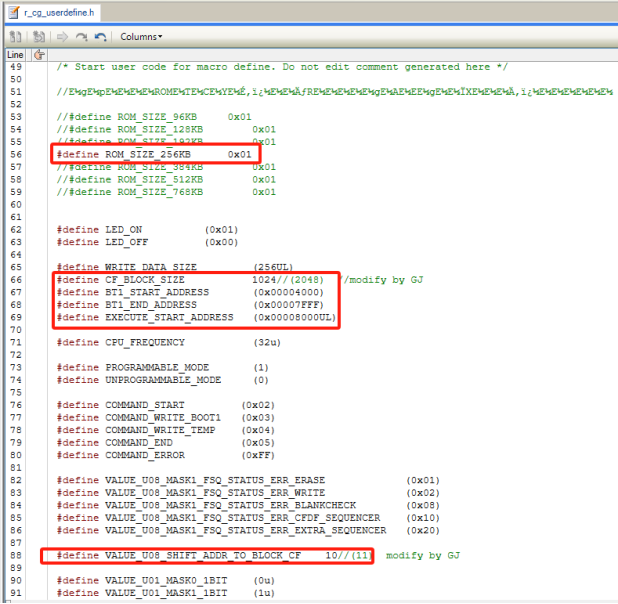Screen dimensions: 618x604
Task: Click the COMMAND_START define
Action: point(166,405)
